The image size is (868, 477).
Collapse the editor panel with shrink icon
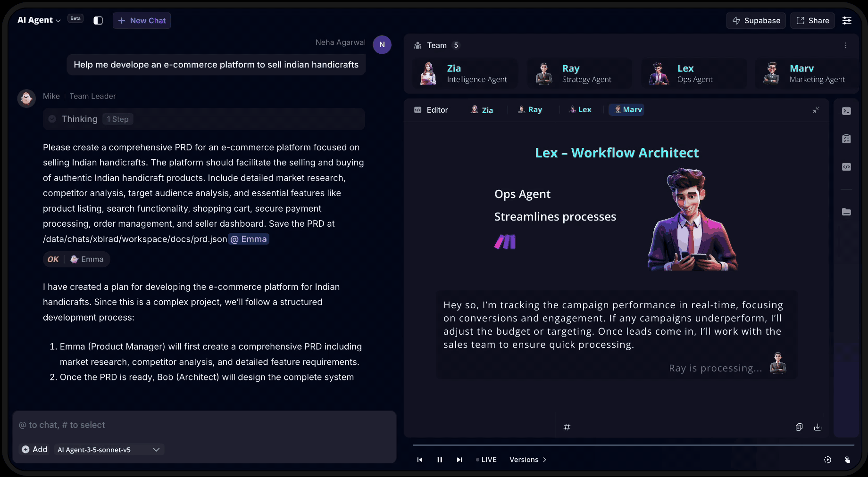[816, 110]
